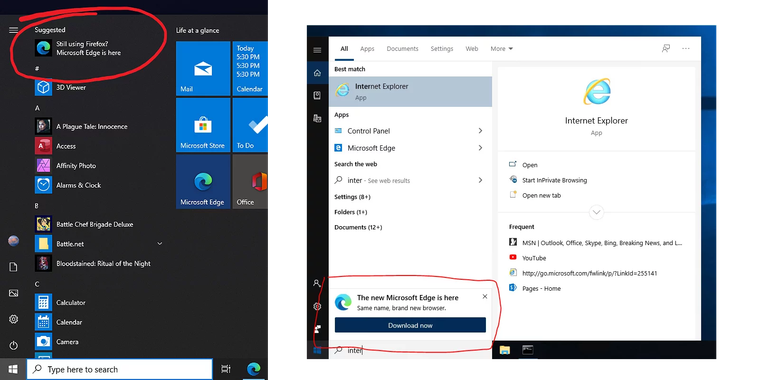Open the three-dot options in search header
The height and width of the screenshot is (380, 760).
tap(685, 48)
